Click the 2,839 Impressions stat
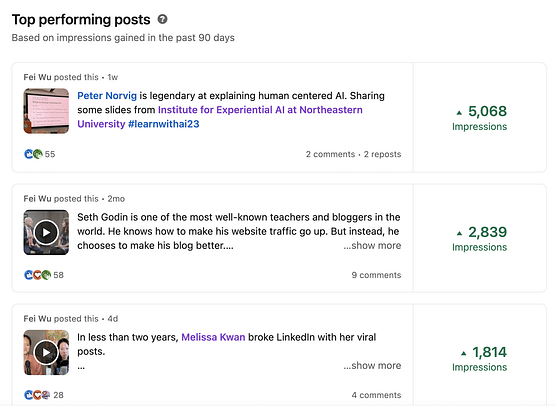The width and height of the screenshot is (556, 406). pos(480,238)
